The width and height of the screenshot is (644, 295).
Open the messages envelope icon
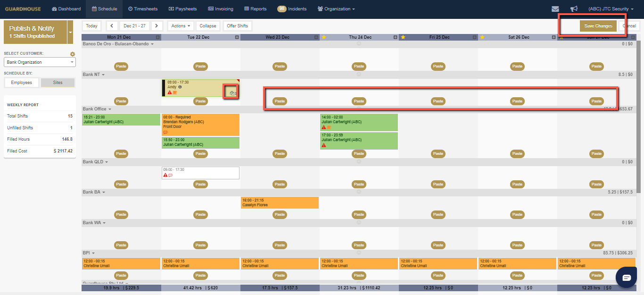pyautogui.click(x=555, y=9)
